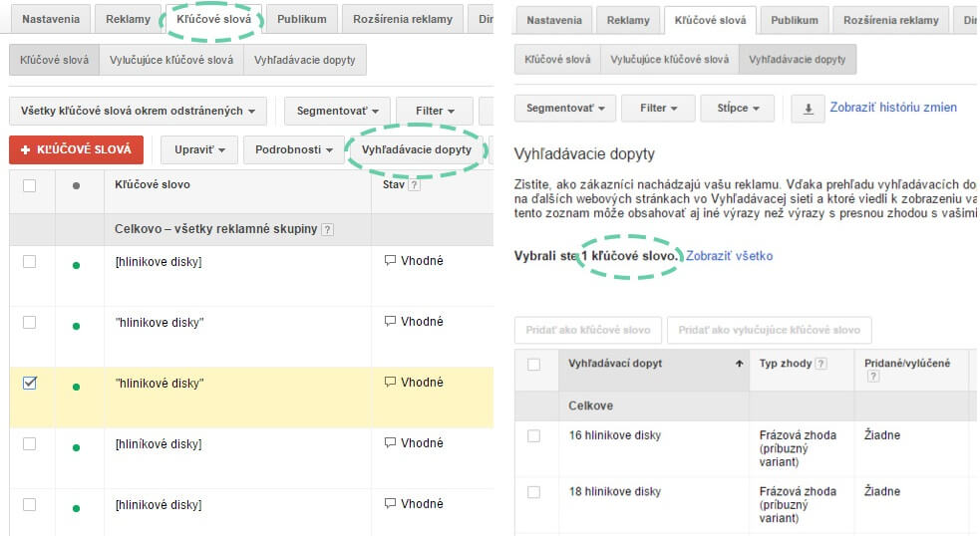Viewport: 980px width, 536px height.
Task: Check the box for [hlinikove disky]
Action: [29, 261]
